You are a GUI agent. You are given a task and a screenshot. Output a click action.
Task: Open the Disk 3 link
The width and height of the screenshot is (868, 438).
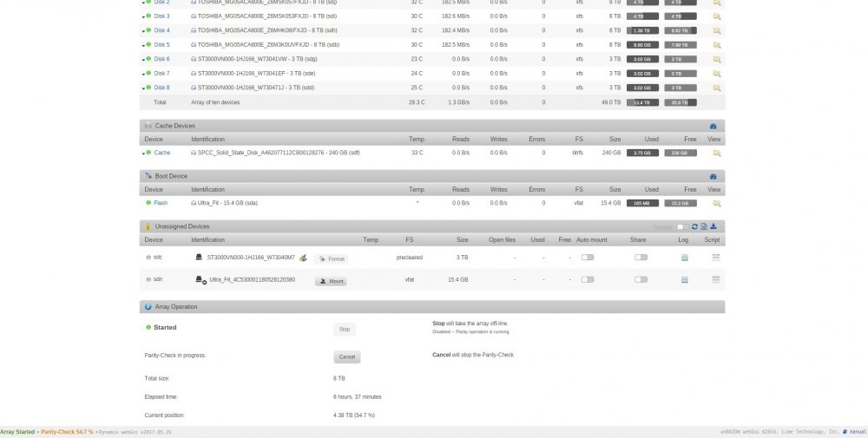(x=161, y=16)
